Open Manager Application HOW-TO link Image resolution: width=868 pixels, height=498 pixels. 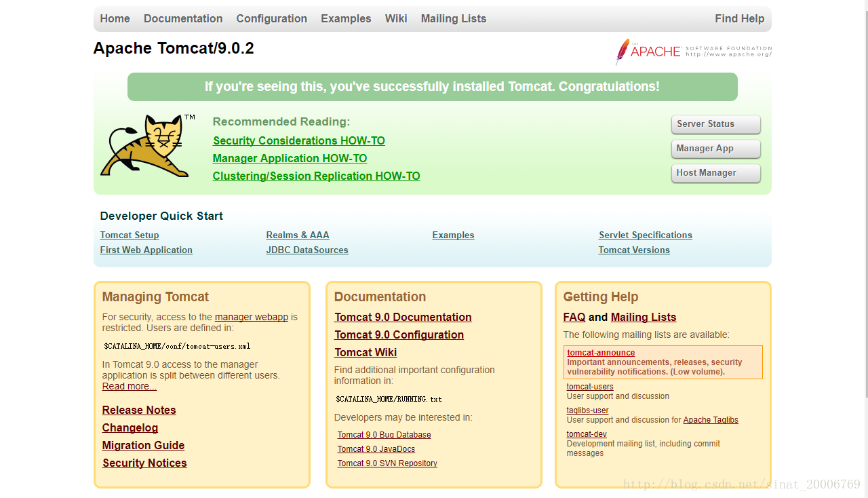[290, 158]
